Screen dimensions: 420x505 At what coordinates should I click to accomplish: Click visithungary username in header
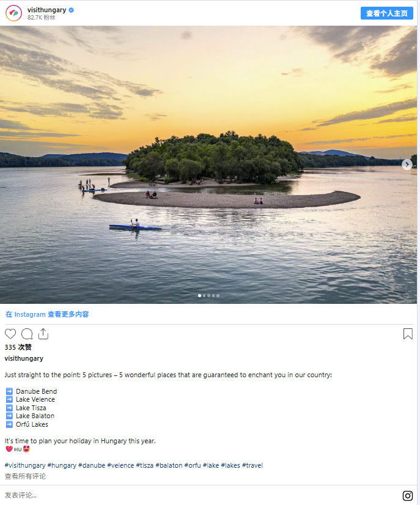coord(46,10)
